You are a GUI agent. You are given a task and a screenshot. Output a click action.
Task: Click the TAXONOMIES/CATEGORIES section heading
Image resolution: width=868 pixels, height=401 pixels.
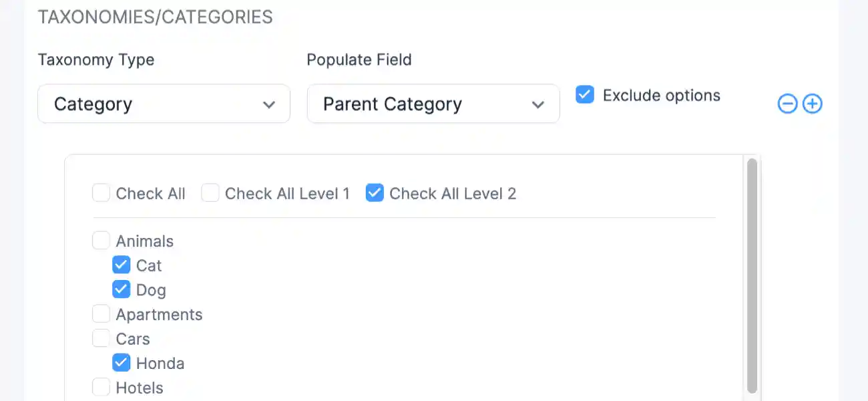[x=156, y=17]
